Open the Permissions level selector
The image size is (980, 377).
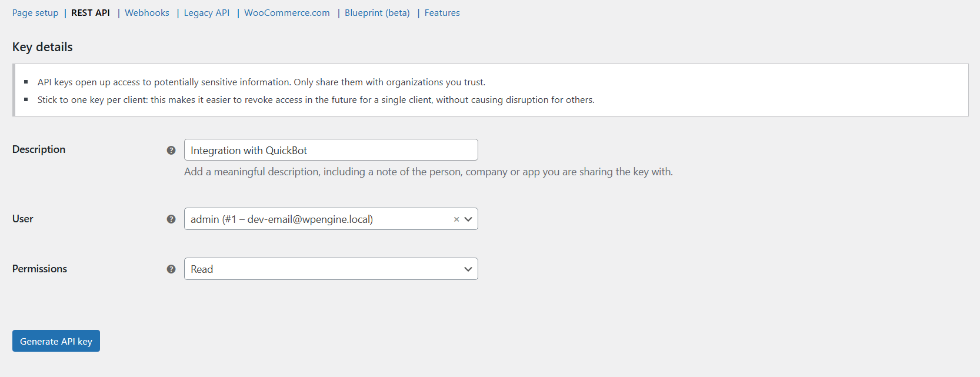click(x=331, y=269)
